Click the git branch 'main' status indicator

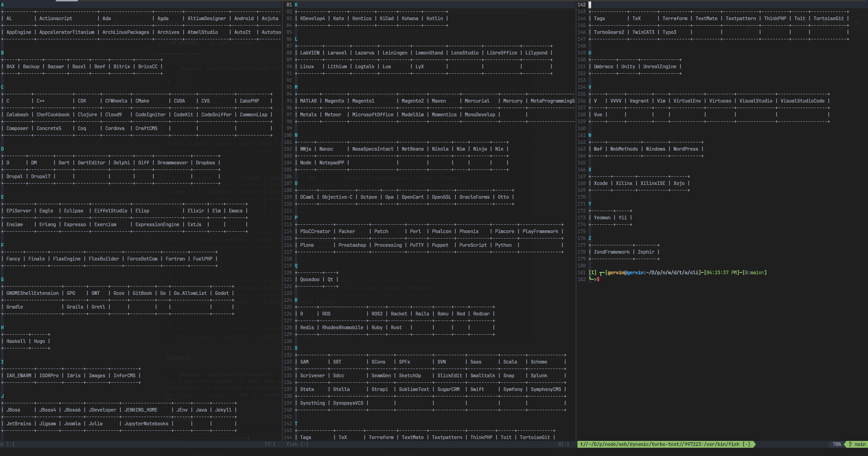[857, 444]
